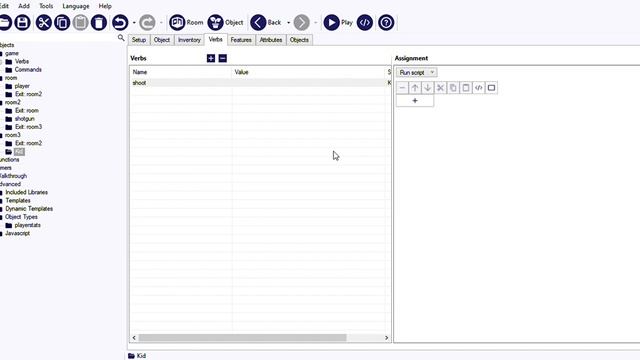640x360 pixels.
Task: Click the Name column header
Action: coord(181,72)
